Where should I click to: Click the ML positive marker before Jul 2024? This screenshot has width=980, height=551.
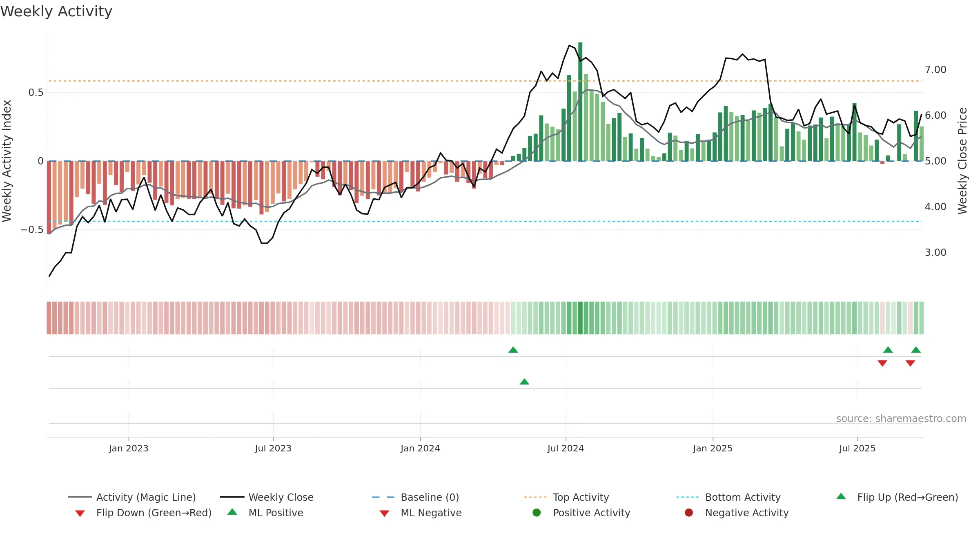click(524, 382)
